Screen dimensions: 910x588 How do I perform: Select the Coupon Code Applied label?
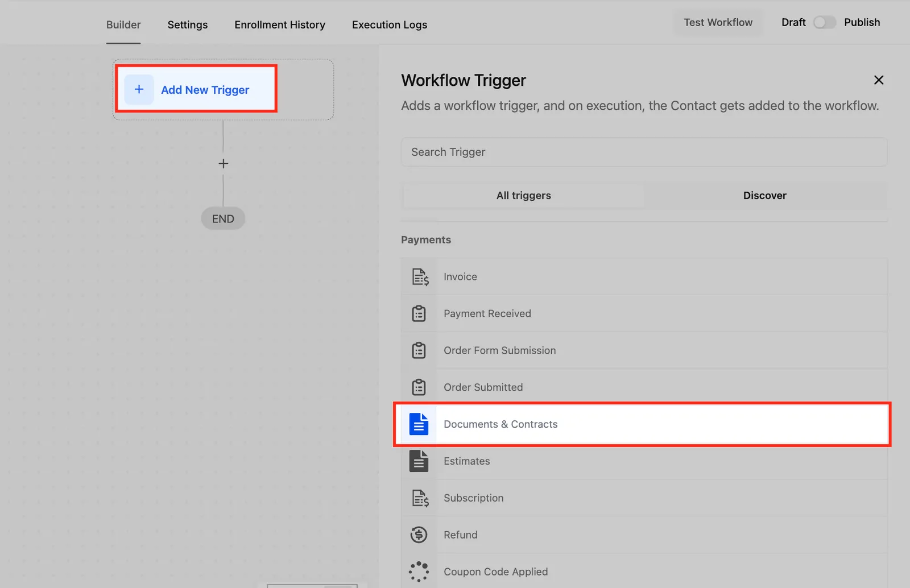(496, 572)
